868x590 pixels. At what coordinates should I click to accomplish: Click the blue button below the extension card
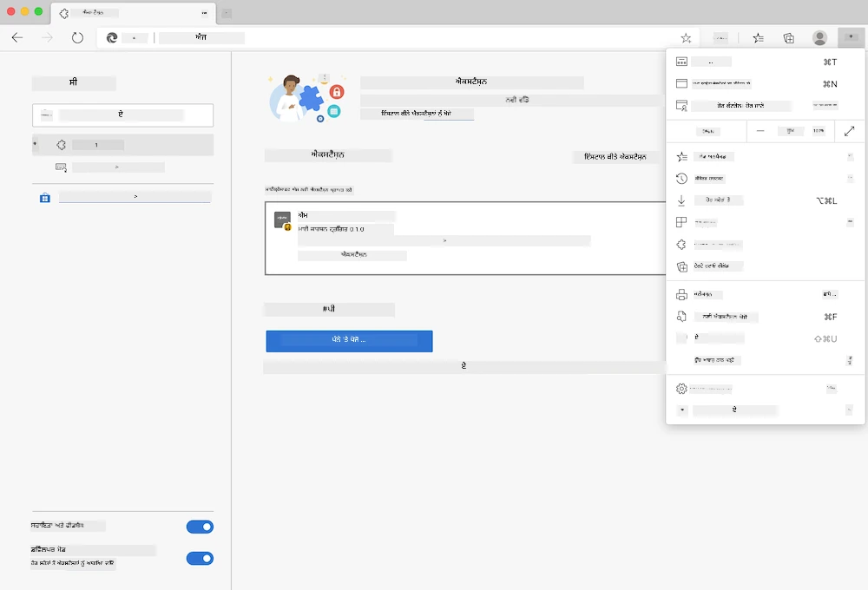tap(349, 341)
